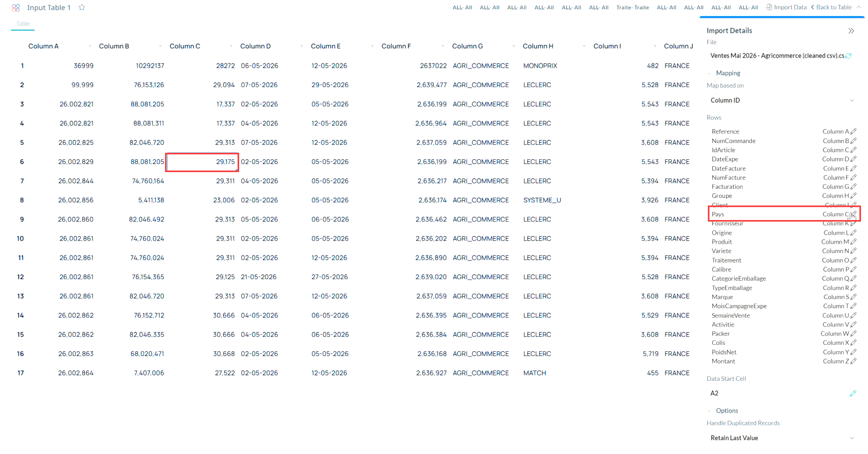Edit the Colis mapping pencil icon
The width and height of the screenshot is (868, 454).
click(x=853, y=343)
